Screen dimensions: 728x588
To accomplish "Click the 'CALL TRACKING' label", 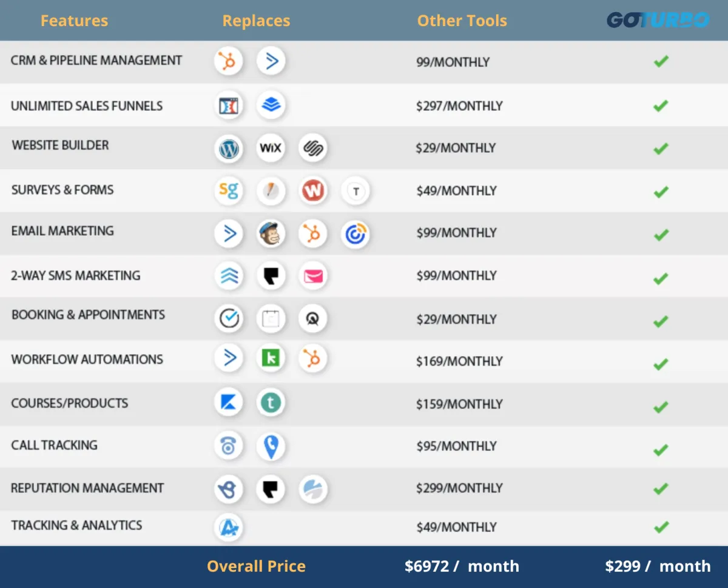I will click(55, 446).
